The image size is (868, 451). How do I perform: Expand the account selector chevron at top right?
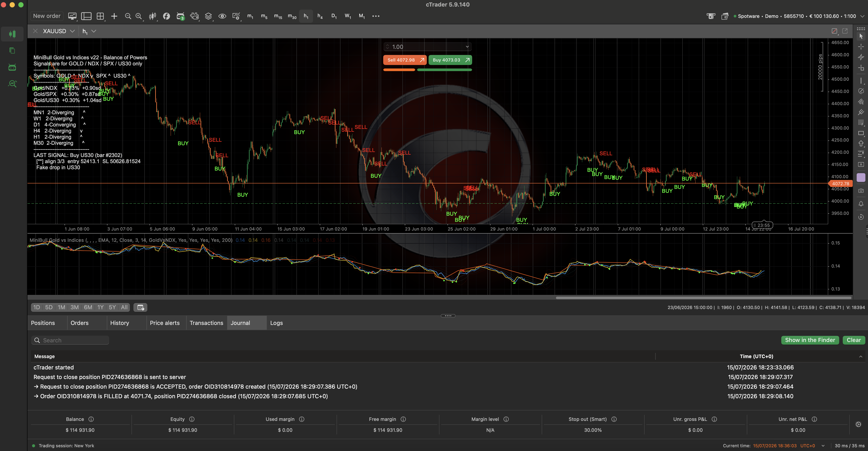pos(862,16)
